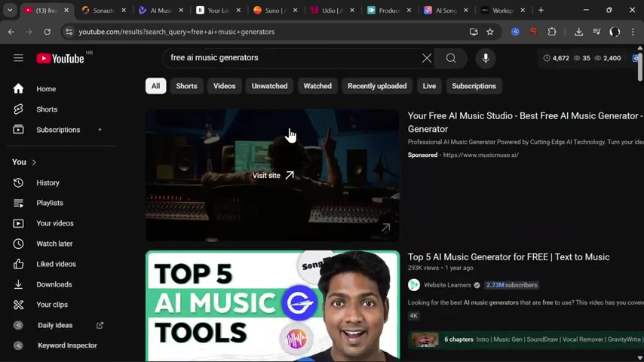Bookmark this page with the star icon
Screen dimensions: 644x362
[490, 32]
